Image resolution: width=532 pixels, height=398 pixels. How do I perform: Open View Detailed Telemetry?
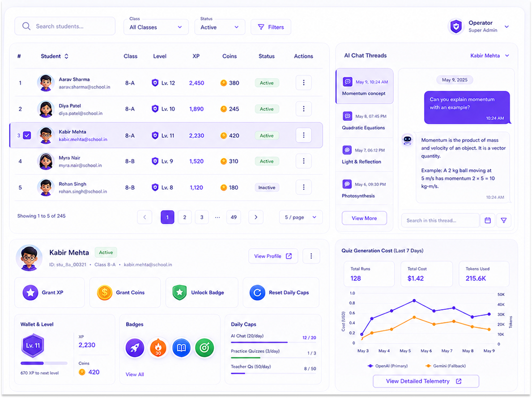[x=426, y=381]
